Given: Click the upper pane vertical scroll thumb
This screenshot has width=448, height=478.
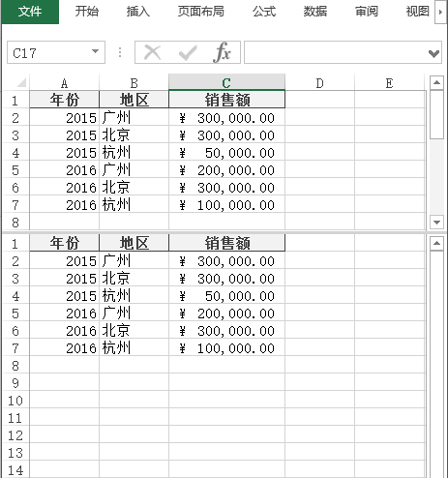Looking at the screenshot, I should pos(436,114).
